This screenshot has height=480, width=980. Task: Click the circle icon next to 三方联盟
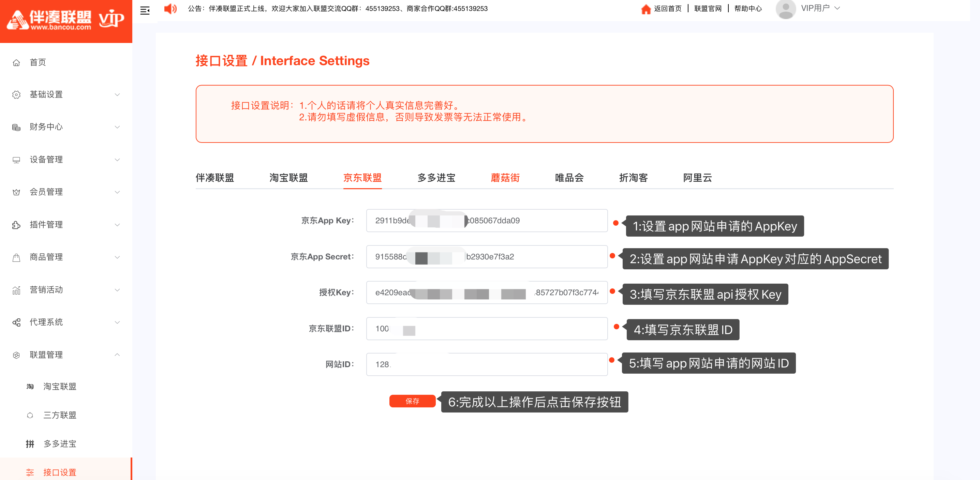tap(30, 415)
